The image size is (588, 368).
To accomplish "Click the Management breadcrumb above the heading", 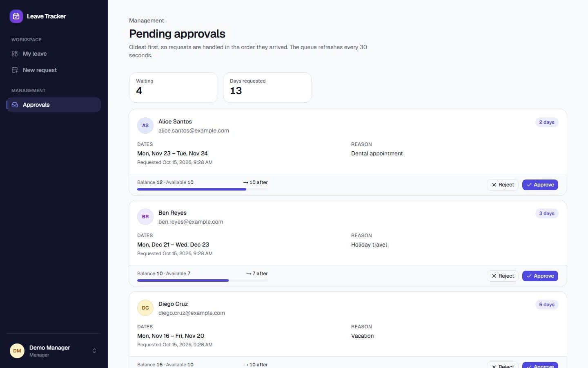I will [x=147, y=20].
